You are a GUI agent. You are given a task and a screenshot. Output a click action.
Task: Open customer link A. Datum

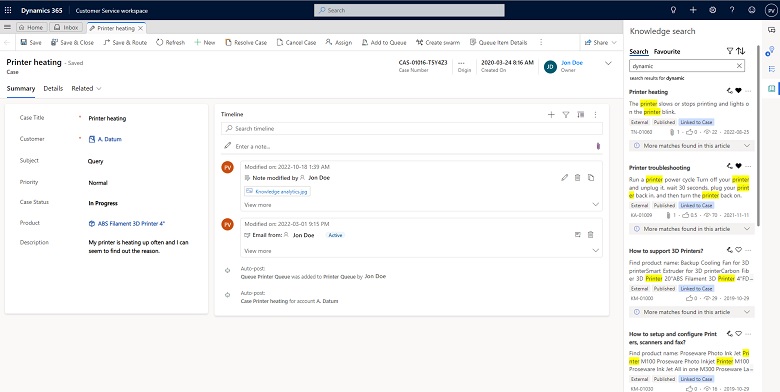(x=109, y=139)
